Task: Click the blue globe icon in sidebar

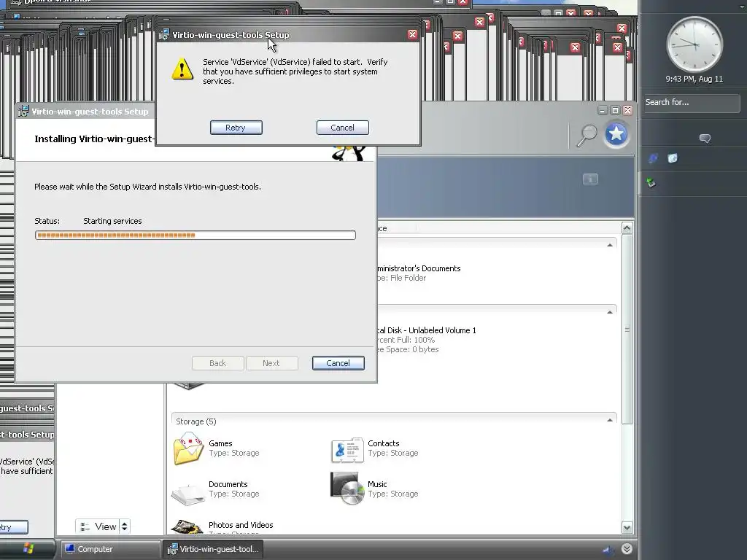Action: point(653,158)
